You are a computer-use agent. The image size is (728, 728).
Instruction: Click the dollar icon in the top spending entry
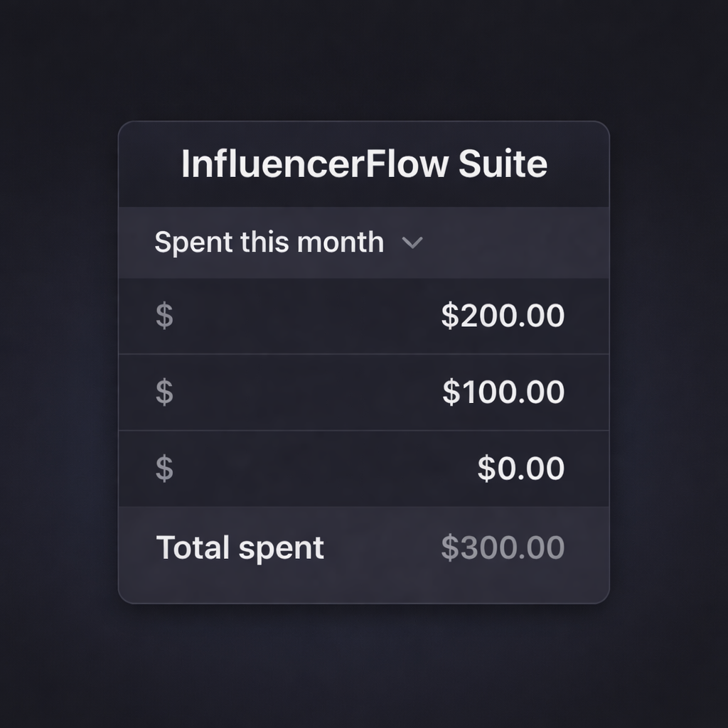point(165,316)
